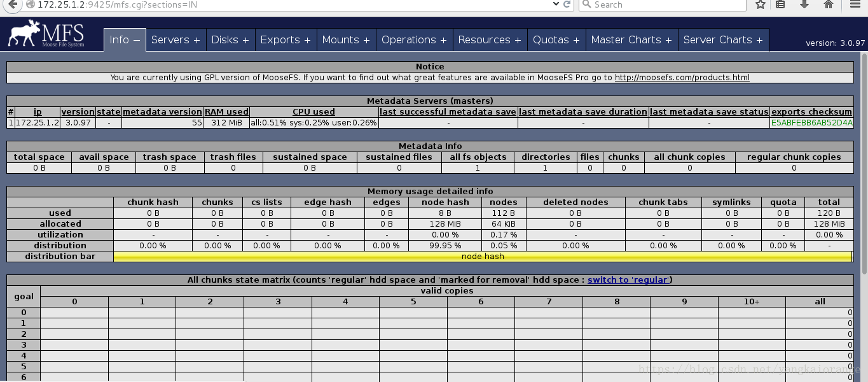Image resolution: width=868 pixels, height=382 pixels.
Task: Open the URL history dropdown arrow
Action: (x=555, y=4)
